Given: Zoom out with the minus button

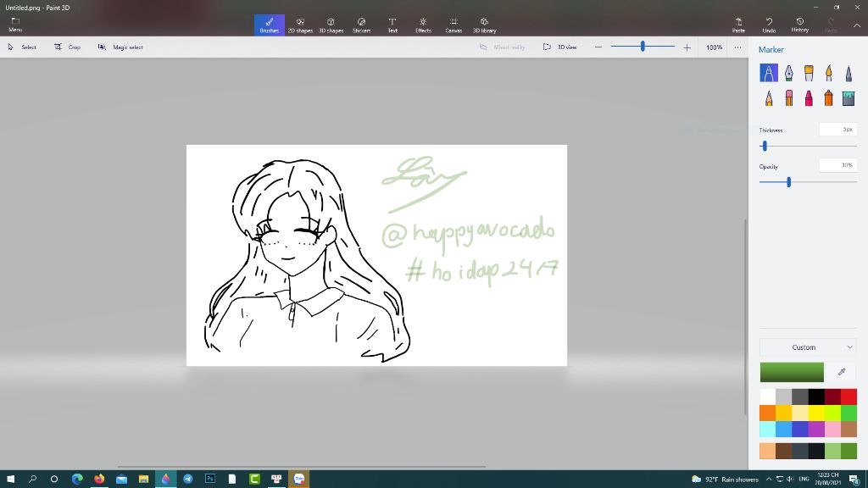Looking at the screenshot, I should tap(598, 47).
